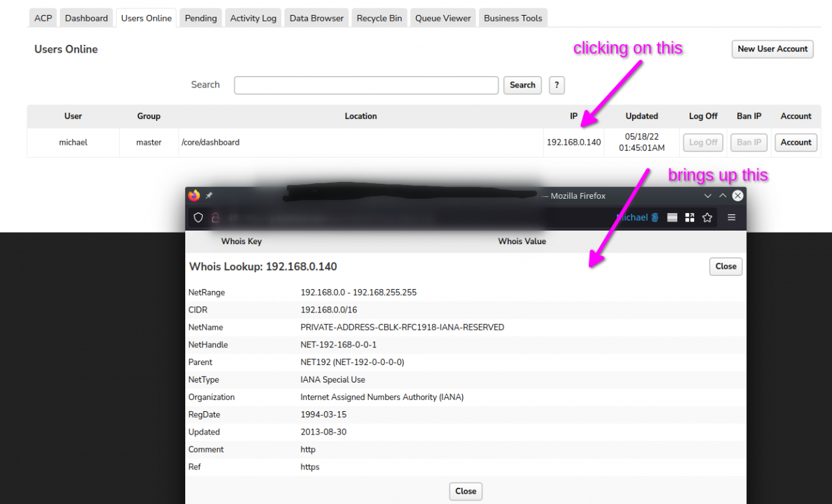Click the insecure connection padlock icon
832x504 pixels.
(216, 218)
